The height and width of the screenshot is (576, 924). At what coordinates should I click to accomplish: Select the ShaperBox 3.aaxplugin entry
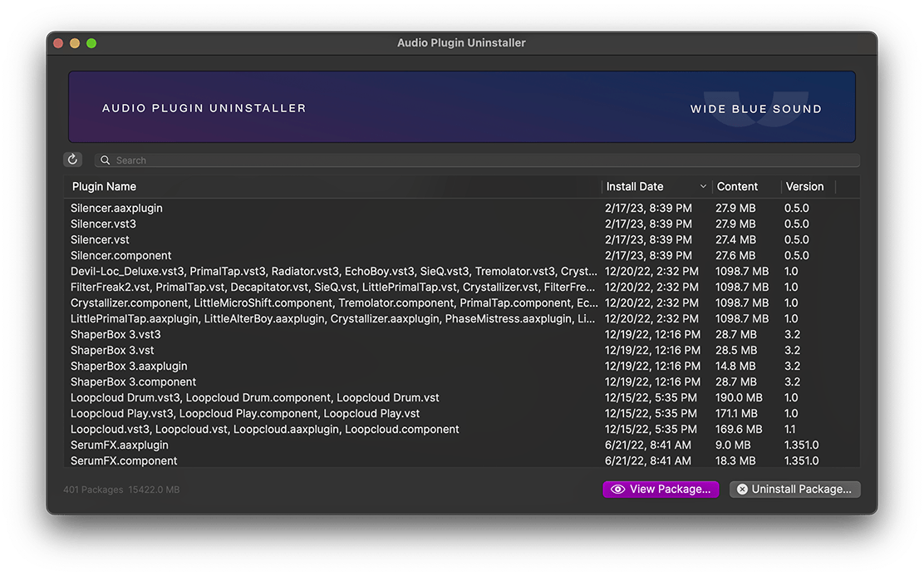pos(129,367)
